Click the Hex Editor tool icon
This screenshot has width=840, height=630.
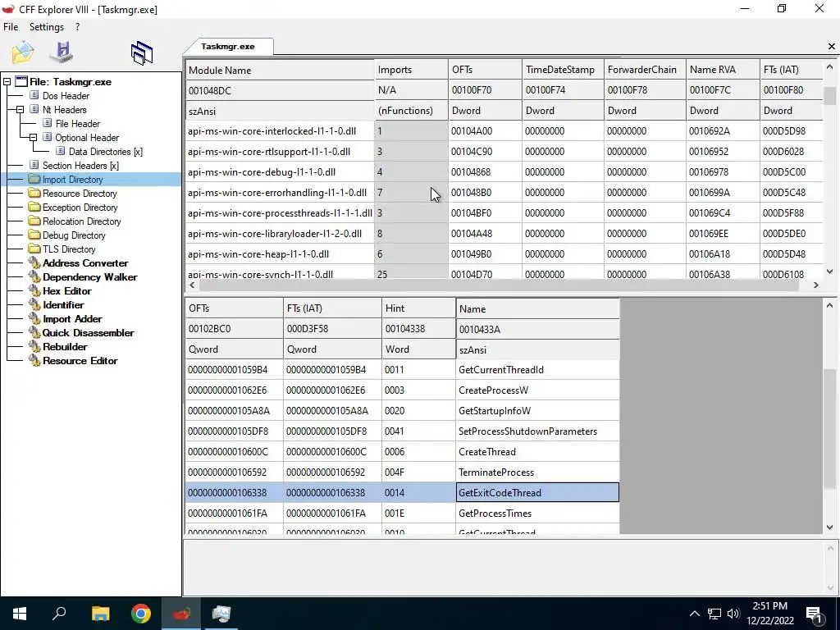pos(34,290)
